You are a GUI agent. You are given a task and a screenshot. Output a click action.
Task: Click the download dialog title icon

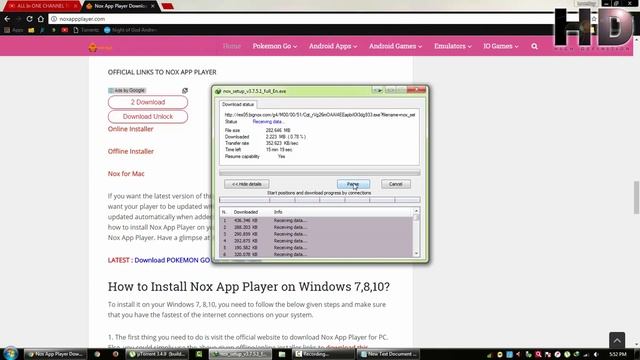pos(218,91)
